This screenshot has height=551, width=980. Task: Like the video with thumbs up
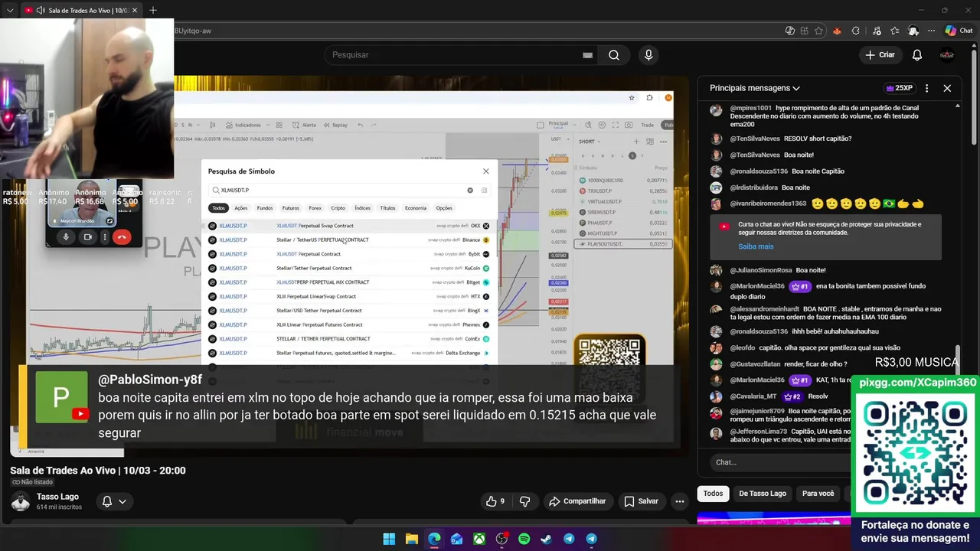click(x=495, y=501)
